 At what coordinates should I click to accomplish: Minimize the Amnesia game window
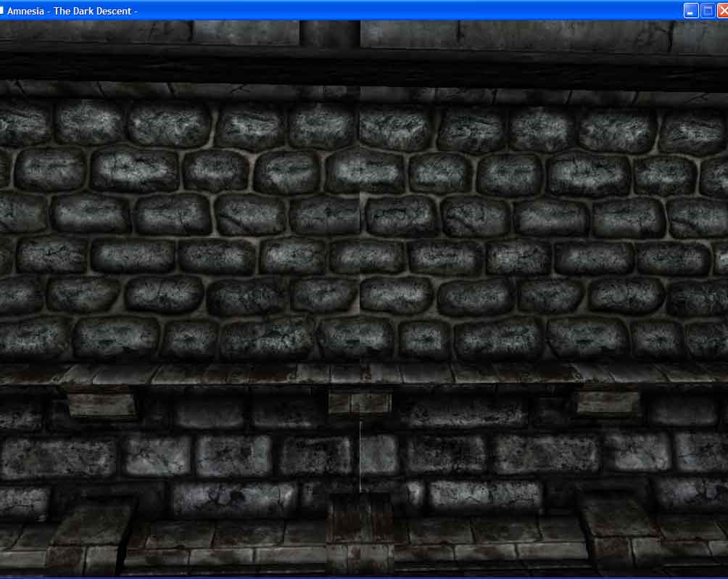pos(691,10)
